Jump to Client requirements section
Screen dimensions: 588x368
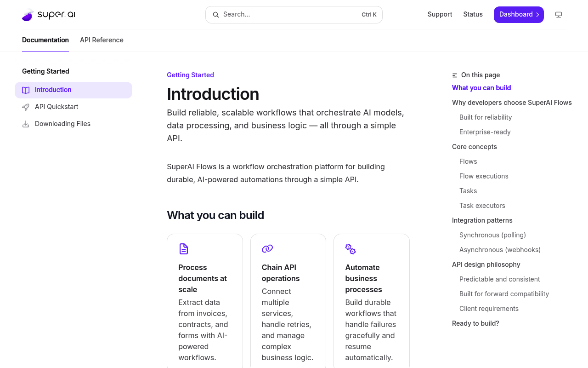tap(489, 309)
